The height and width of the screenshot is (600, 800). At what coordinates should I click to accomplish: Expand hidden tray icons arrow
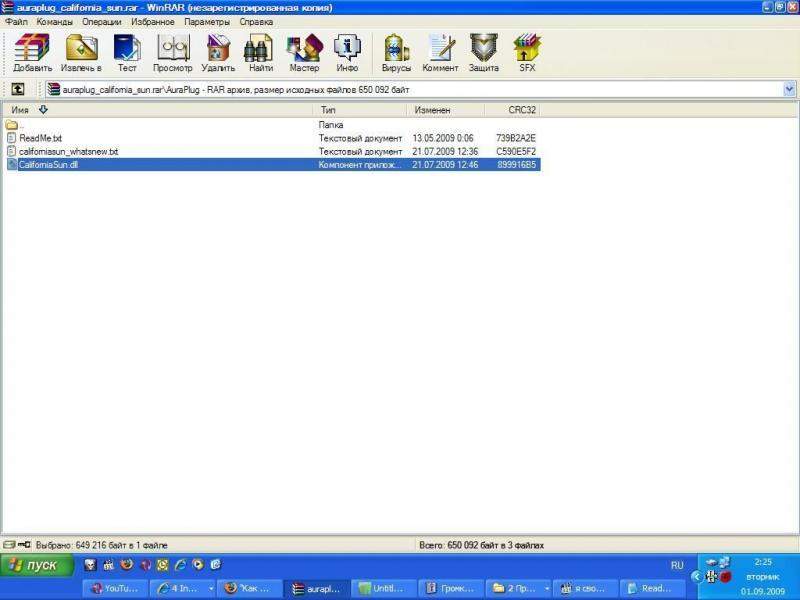pos(696,577)
